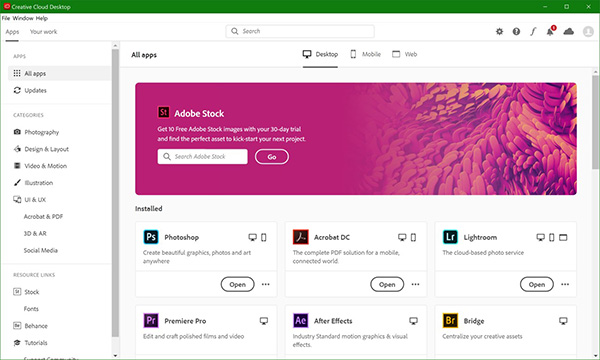View notifications bell icon

pos(551,31)
